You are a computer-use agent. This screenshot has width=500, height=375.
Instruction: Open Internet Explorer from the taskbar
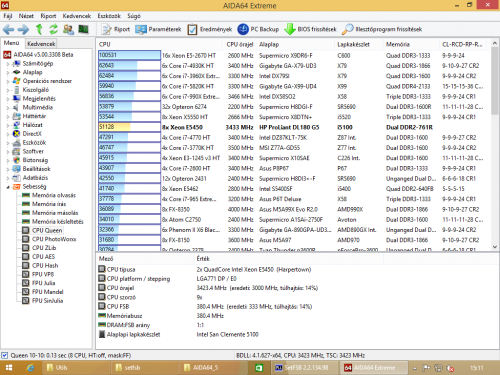[x=31, y=368]
